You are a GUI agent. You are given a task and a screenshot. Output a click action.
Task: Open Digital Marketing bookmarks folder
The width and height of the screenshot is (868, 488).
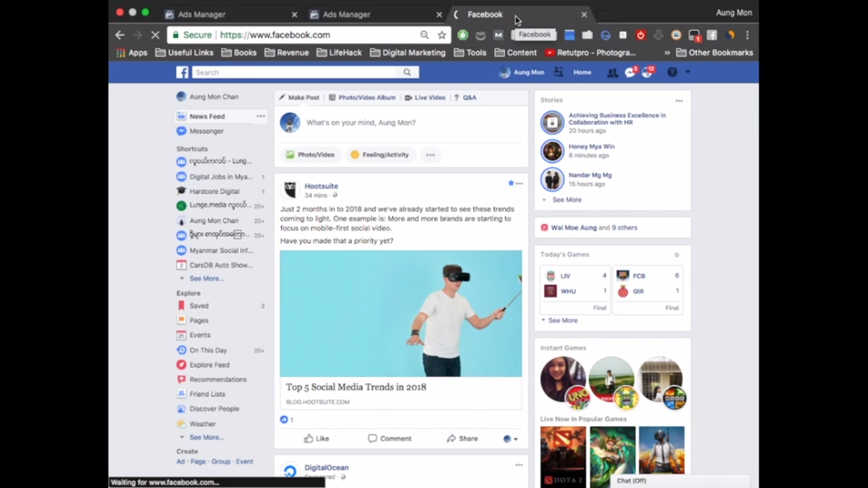click(408, 53)
